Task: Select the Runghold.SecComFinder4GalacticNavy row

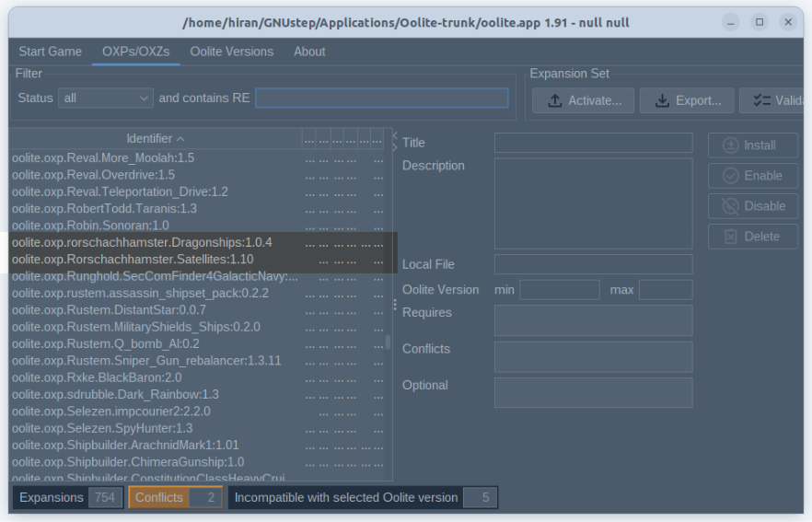Action: tap(197, 276)
